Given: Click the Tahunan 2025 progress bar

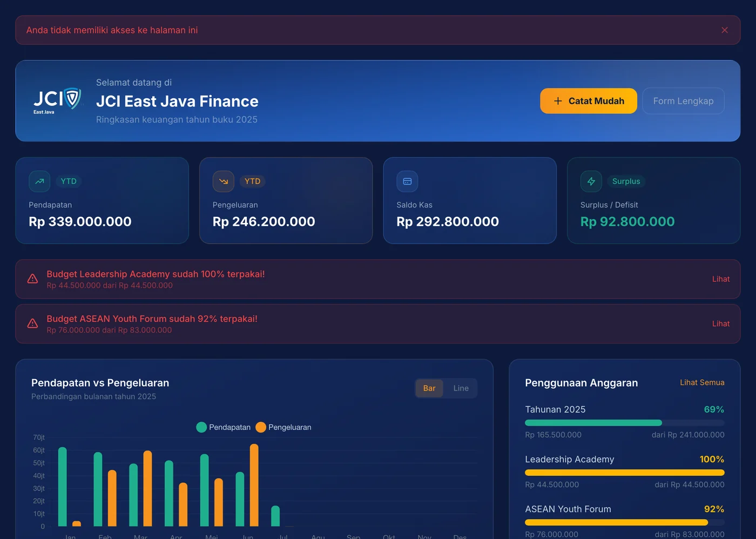Looking at the screenshot, I should point(625,423).
